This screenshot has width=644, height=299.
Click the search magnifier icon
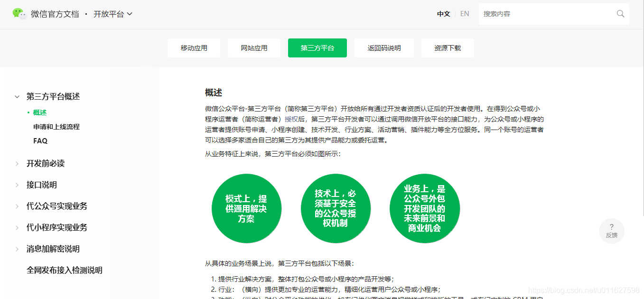pyautogui.click(x=620, y=14)
